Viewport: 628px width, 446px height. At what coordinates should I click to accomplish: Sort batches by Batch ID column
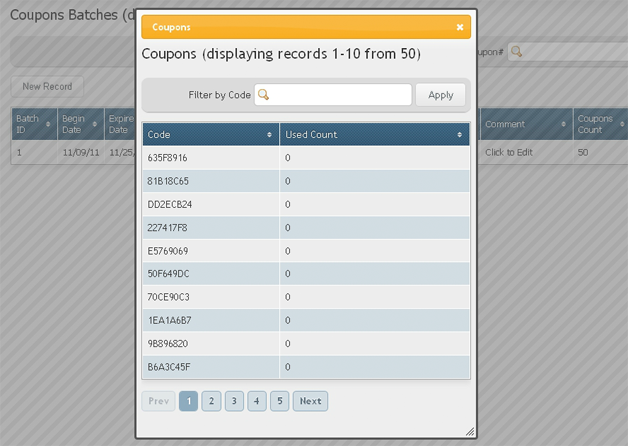[32, 124]
